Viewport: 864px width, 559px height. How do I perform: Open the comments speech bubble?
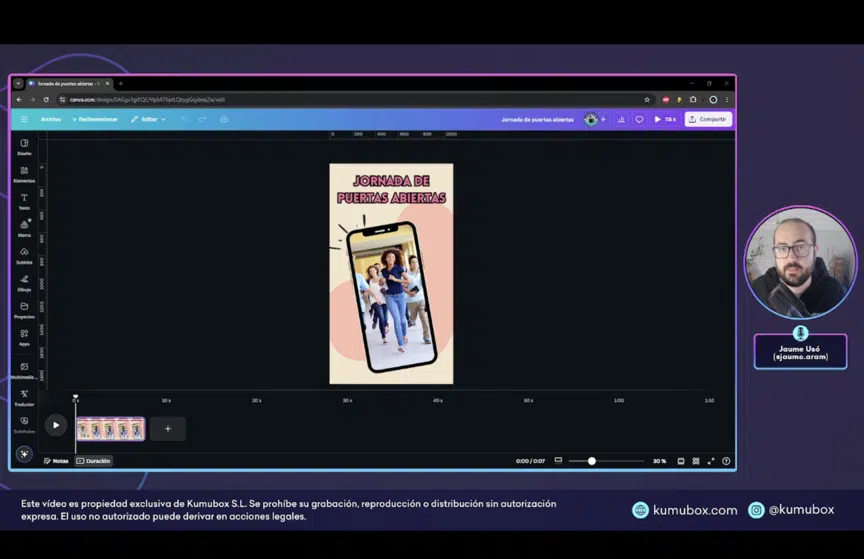click(x=639, y=119)
